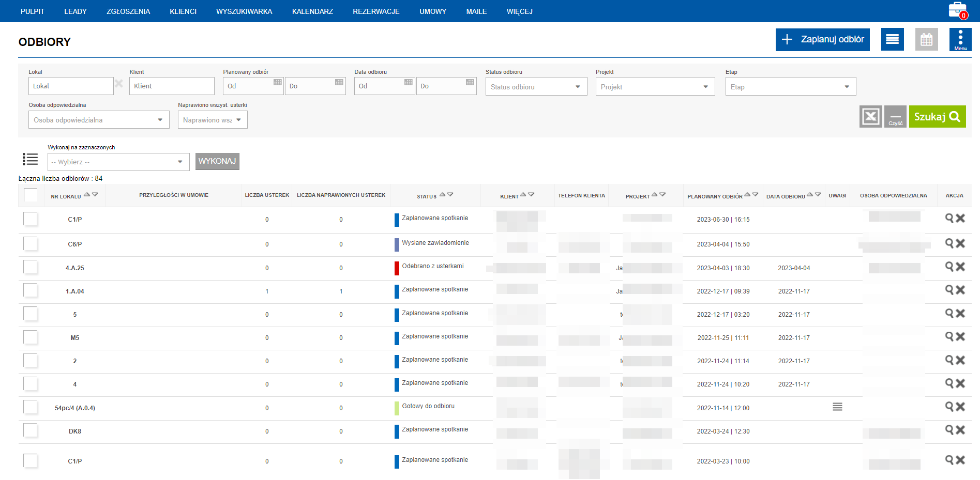This screenshot has height=480, width=980.
Task: Click 'Odebrano z usterkami' status text
Action: [x=433, y=266]
